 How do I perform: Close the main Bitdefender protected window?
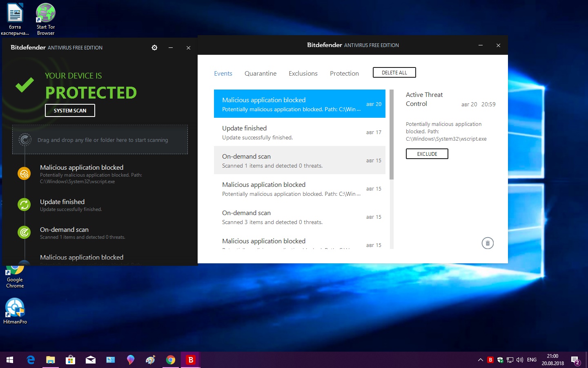point(188,48)
